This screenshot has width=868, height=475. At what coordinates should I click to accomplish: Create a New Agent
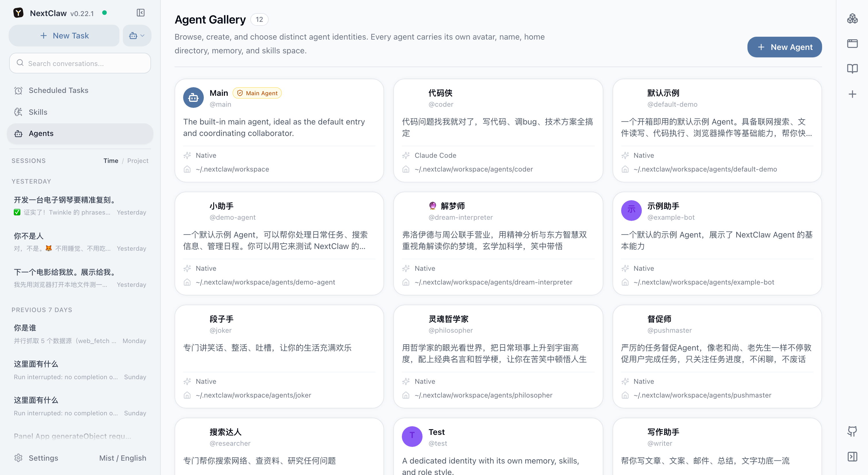[784, 47]
